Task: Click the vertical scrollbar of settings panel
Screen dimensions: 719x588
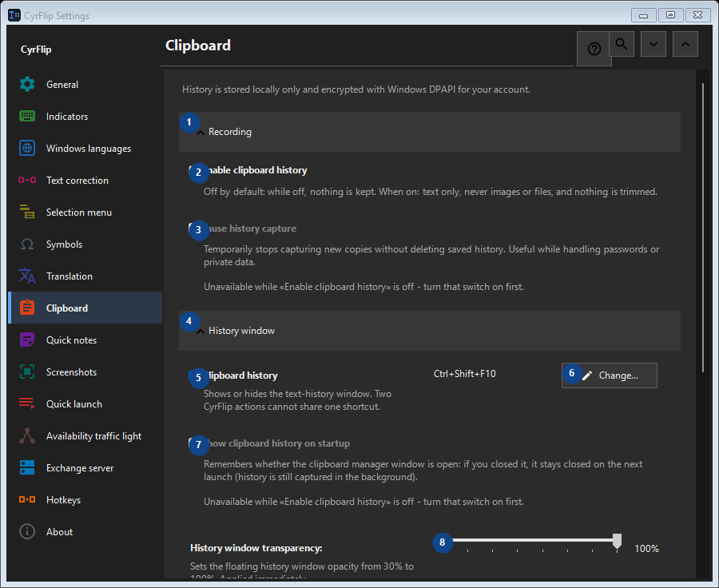Action: pos(703,227)
